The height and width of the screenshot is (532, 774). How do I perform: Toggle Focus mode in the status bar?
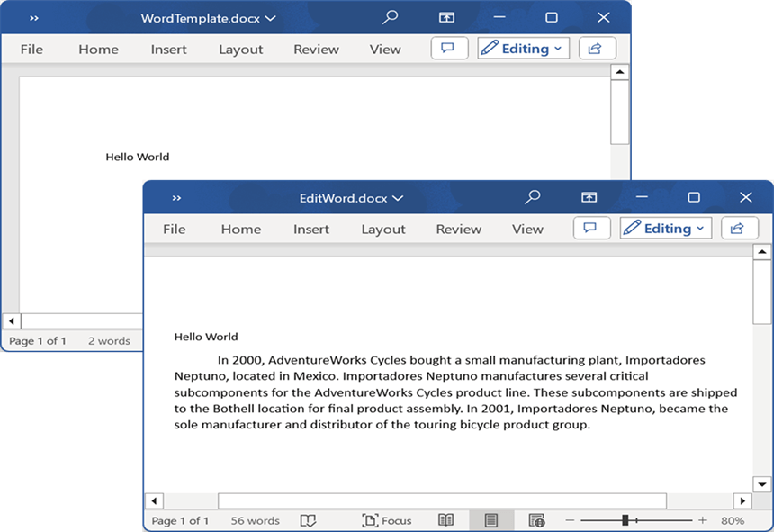click(387, 520)
